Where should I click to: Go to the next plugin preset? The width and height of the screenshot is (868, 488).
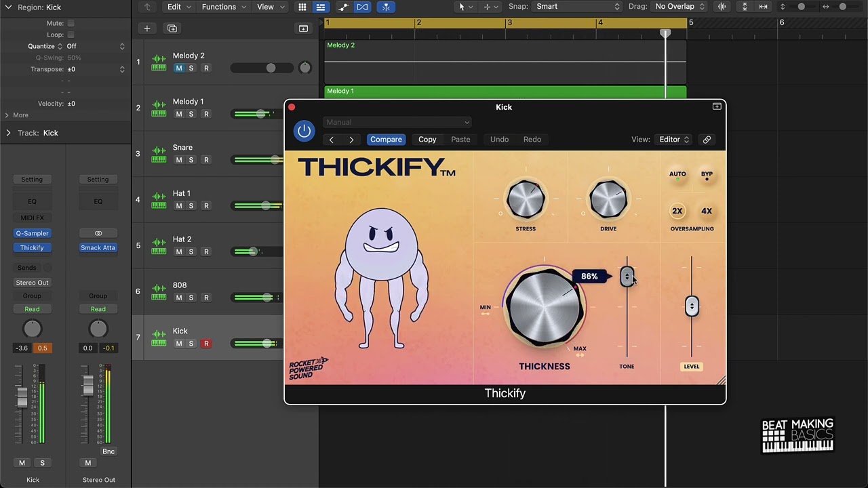(x=351, y=140)
